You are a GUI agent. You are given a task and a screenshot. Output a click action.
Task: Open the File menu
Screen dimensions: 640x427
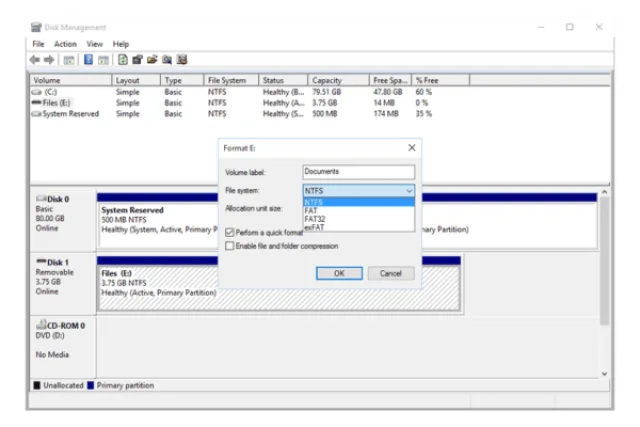click(x=38, y=44)
